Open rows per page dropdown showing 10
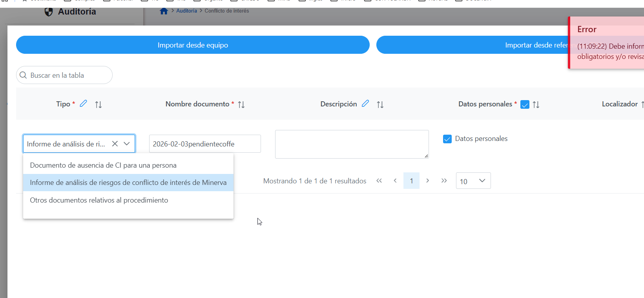This screenshot has width=644, height=298. tap(473, 181)
